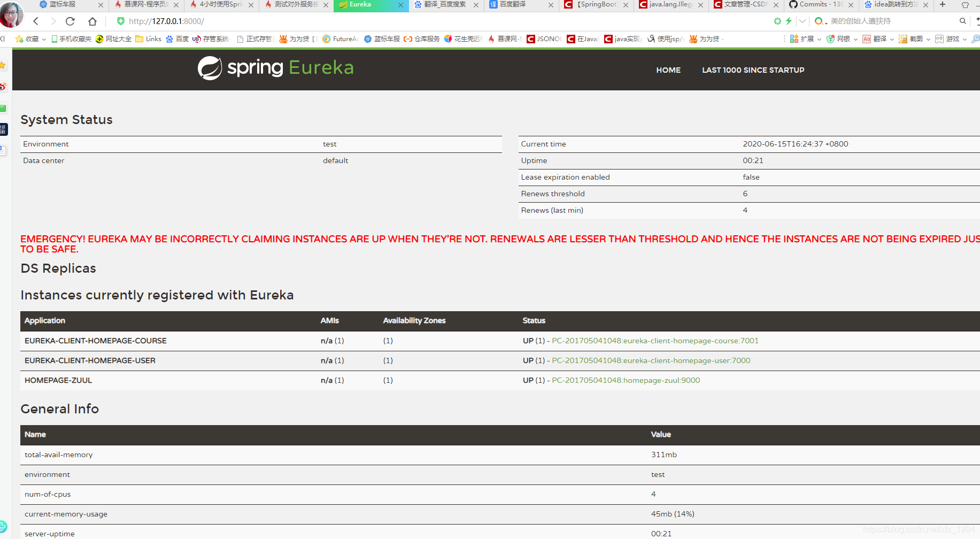Open the JSONO bookmark
The height and width of the screenshot is (539, 980).
pos(544,39)
